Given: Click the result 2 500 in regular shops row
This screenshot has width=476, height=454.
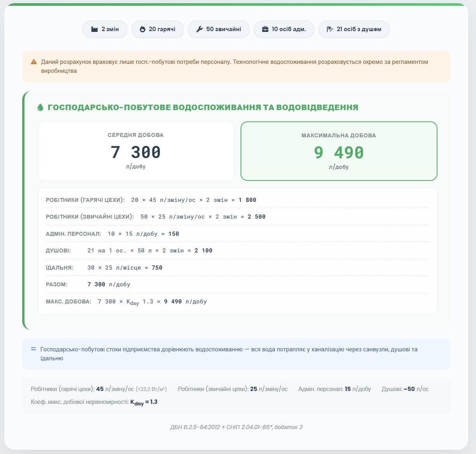Looking at the screenshot, I should (256, 217).
